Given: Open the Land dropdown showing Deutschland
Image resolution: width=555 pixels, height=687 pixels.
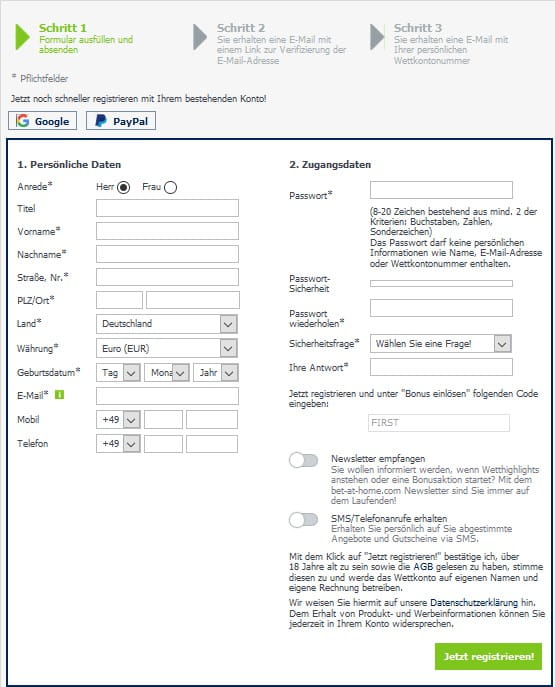Looking at the screenshot, I should tap(167, 324).
